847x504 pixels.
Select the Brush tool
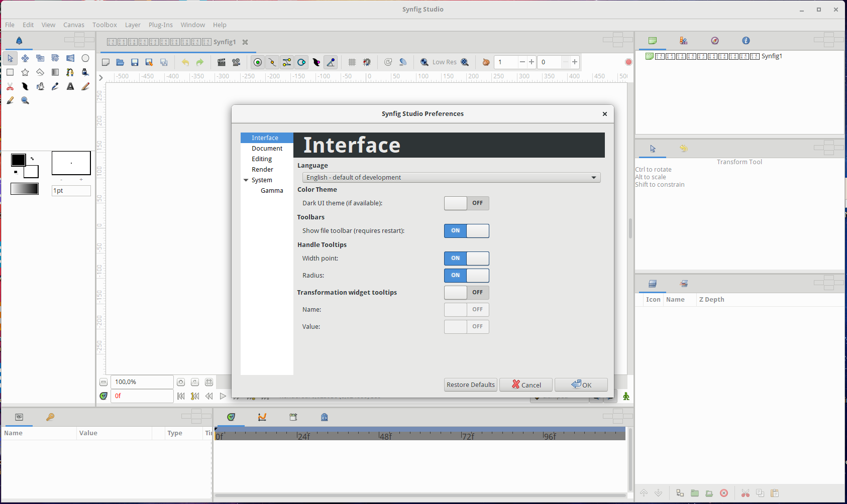(x=10, y=100)
